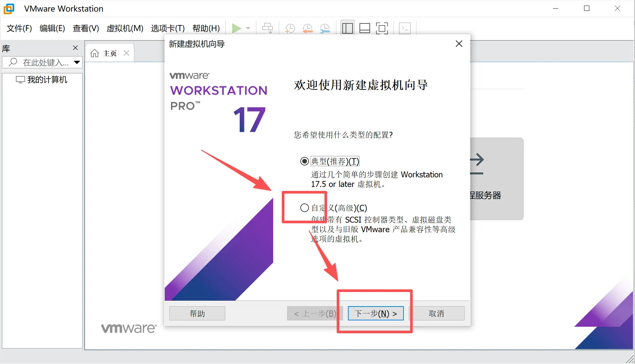Viewport: 635px width, 364px height.
Task: Click the green power on play icon
Action: 236,28
